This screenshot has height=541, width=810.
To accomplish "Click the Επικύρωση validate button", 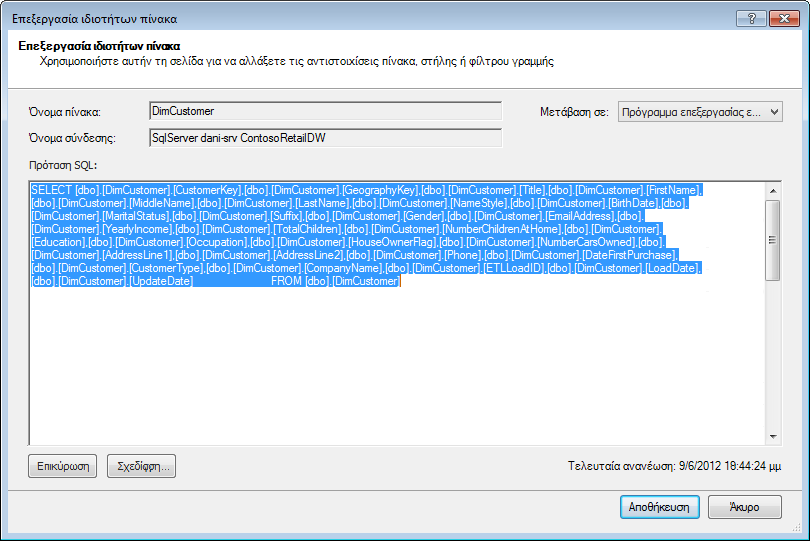I will tap(63, 466).
